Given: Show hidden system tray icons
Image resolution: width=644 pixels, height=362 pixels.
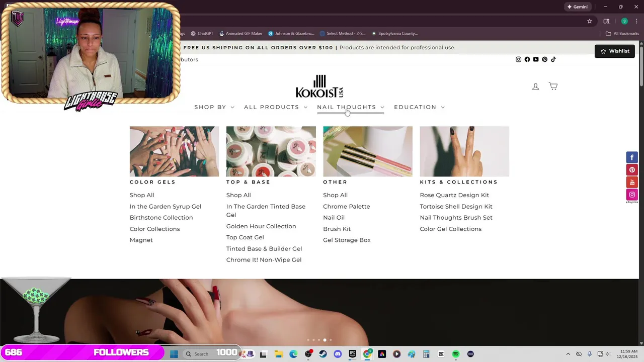Looking at the screenshot, I should [x=568, y=354].
